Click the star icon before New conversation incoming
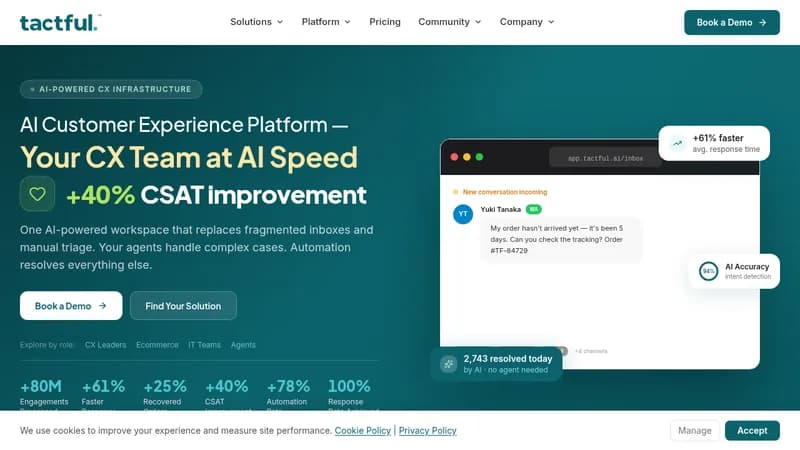 (x=455, y=192)
